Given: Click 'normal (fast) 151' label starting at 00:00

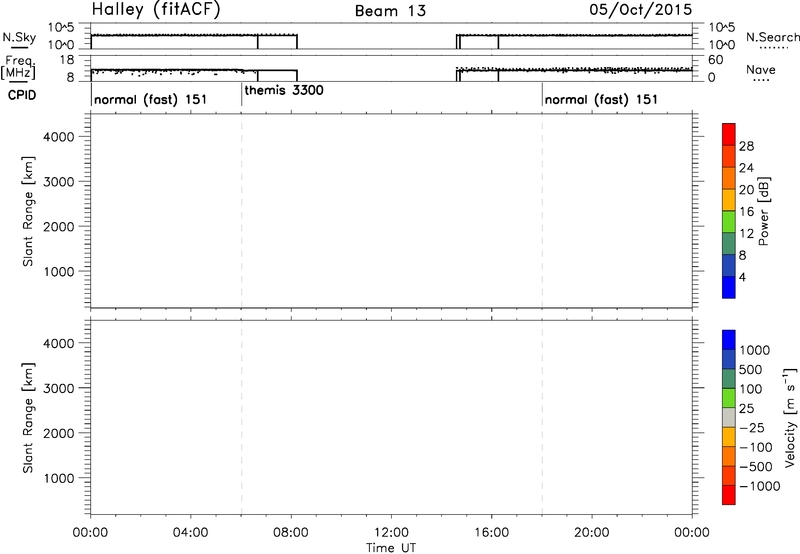Looking at the screenshot, I should [x=151, y=99].
